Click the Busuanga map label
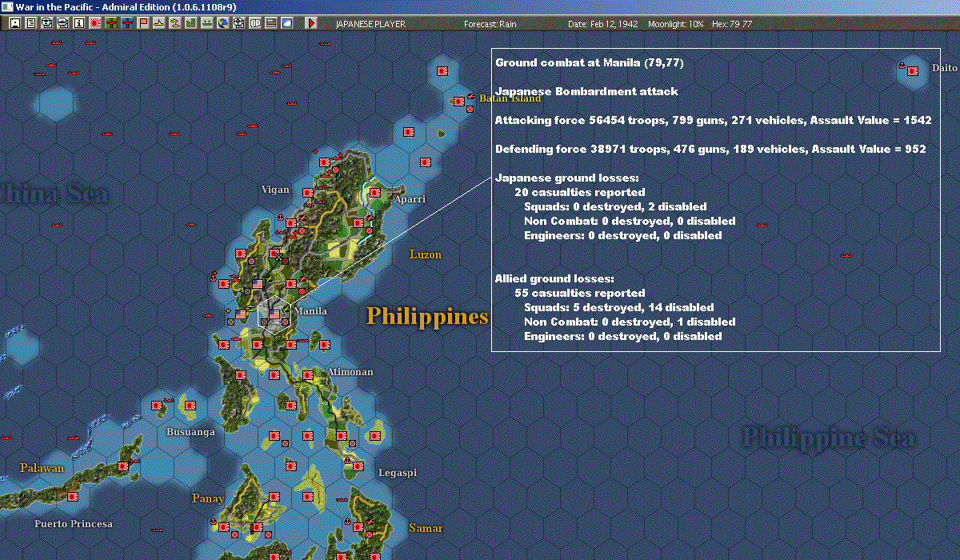This screenshot has width=960, height=560. pyautogui.click(x=190, y=432)
